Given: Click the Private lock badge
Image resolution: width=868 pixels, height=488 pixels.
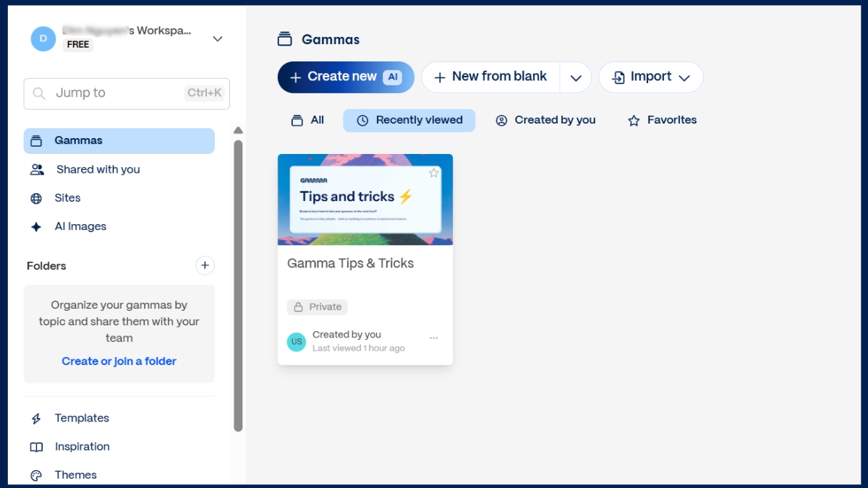Looking at the screenshot, I should click(318, 307).
